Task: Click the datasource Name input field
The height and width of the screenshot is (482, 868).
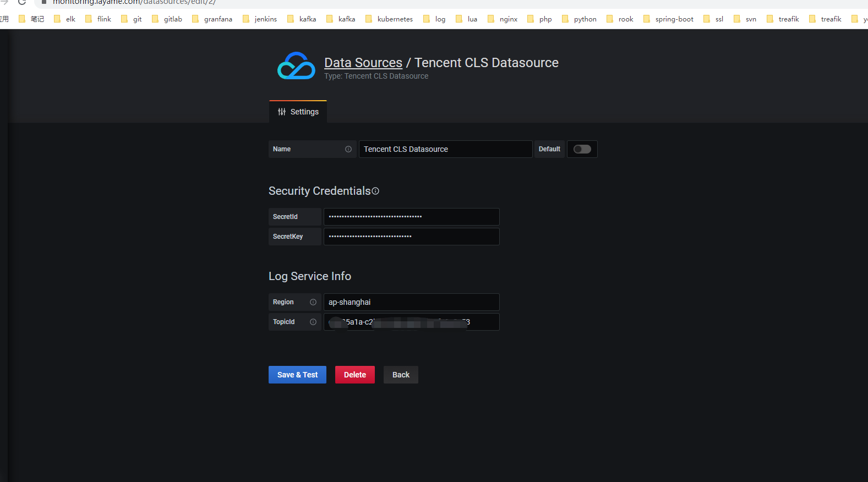Action: coord(446,149)
